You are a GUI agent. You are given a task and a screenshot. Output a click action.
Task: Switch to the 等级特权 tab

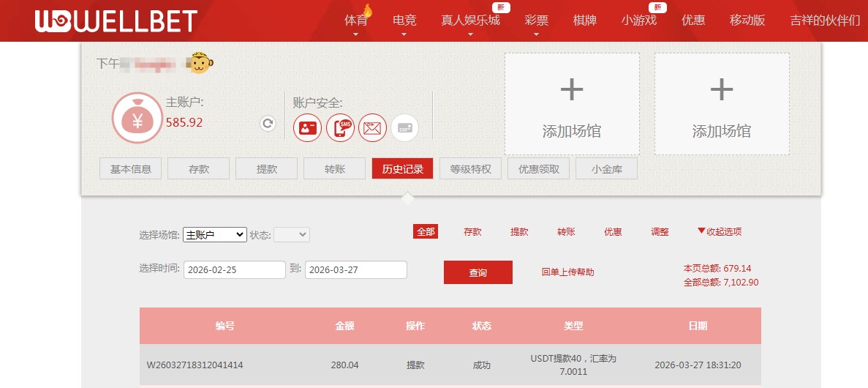tap(470, 169)
